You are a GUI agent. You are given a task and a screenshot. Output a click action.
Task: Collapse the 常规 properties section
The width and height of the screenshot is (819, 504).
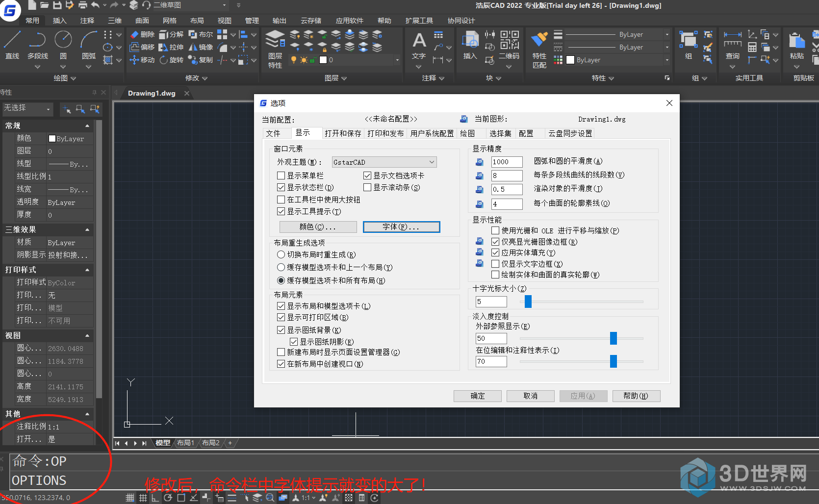(x=87, y=126)
